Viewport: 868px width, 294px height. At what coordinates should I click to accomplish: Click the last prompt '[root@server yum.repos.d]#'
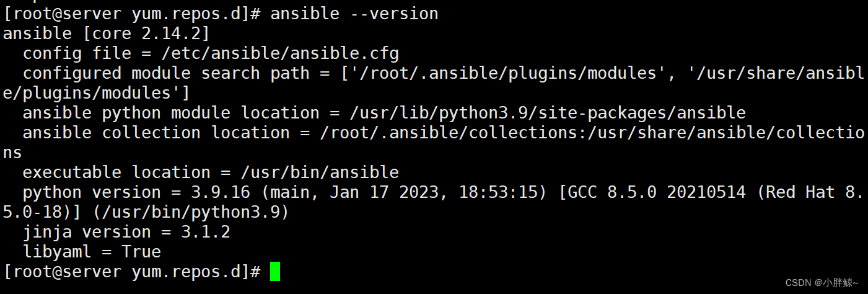[131, 272]
